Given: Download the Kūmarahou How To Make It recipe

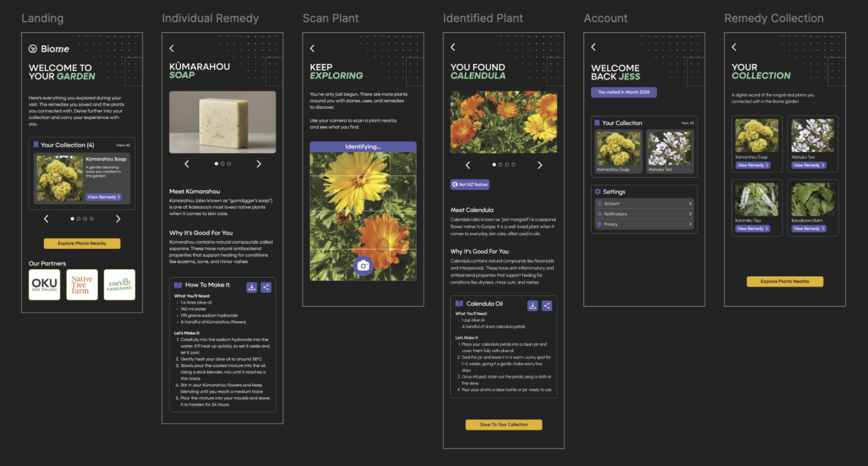Looking at the screenshot, I should 252,287.
